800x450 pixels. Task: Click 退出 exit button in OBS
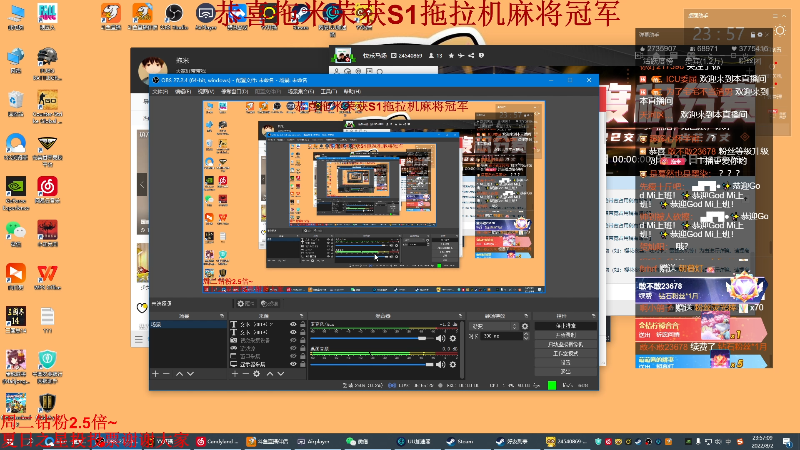[566, 371]
